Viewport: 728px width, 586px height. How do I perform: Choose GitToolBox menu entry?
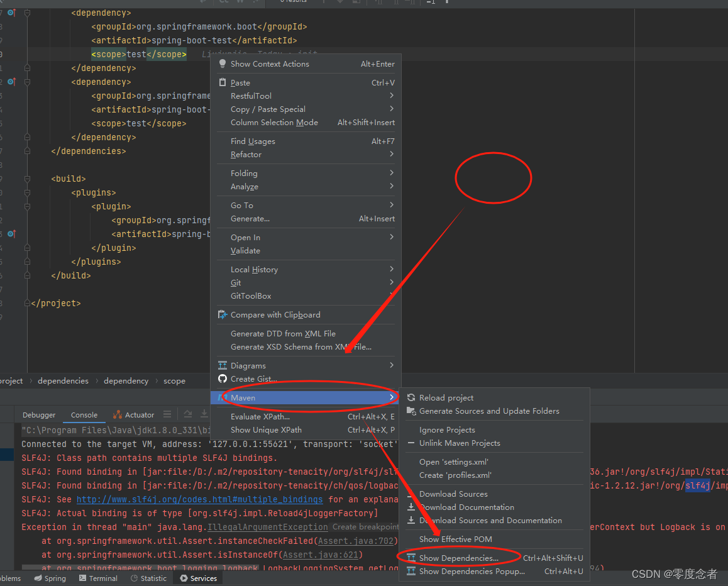click(x=306, y=296)
